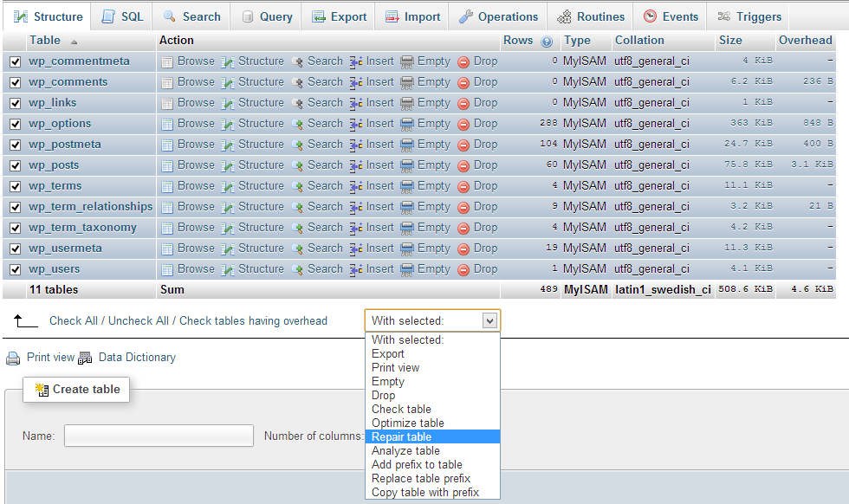The image size is (849, 504).
Task: Click the Browse icon for wp_commentmeta
Action: pyautogui.click(x=167, y=61)
